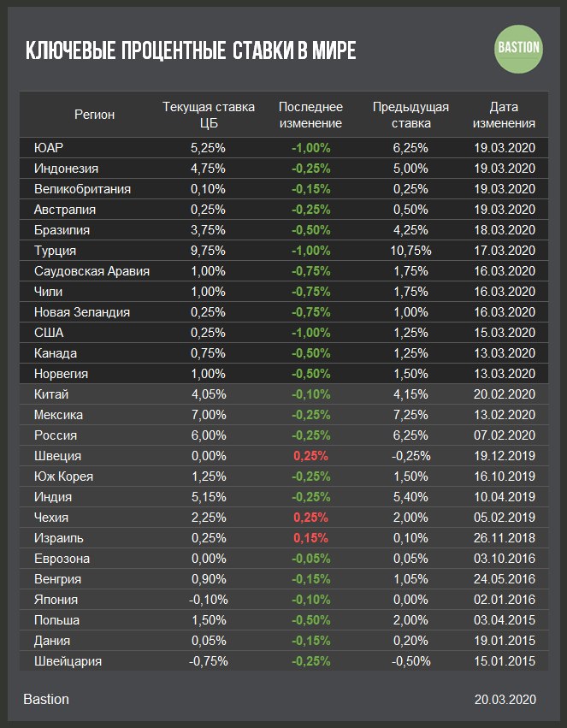Screen dimensions: 567x728
Task: Click the 'Текущая ставка ЦБ' column header
Action: click(209, 115)
